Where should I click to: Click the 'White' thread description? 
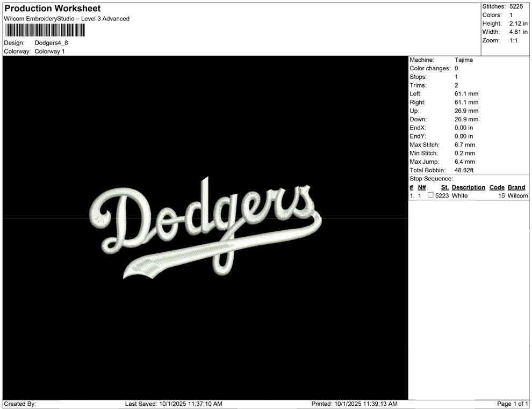(459, 195)
